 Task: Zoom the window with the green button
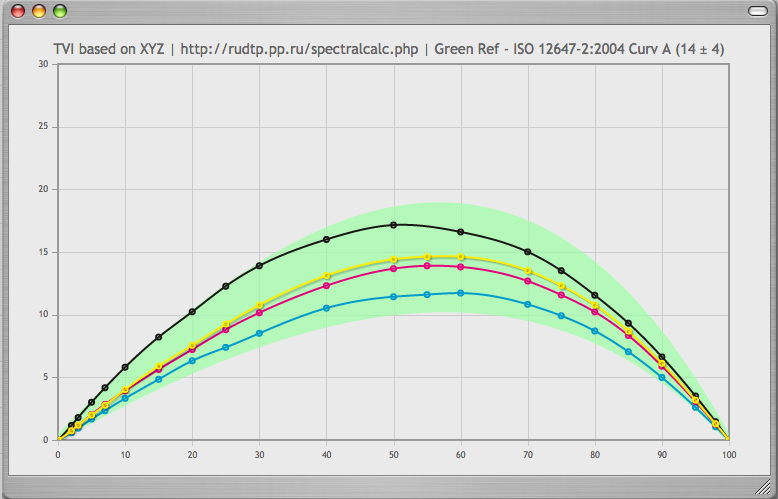pyautogui.click(x=60, y=11)
